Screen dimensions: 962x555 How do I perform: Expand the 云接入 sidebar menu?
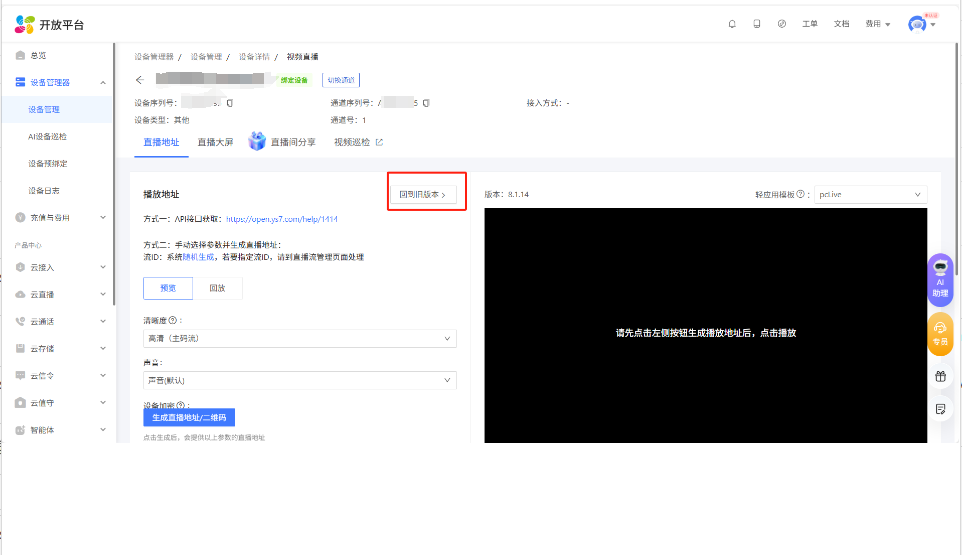click(x=60, y=267)
